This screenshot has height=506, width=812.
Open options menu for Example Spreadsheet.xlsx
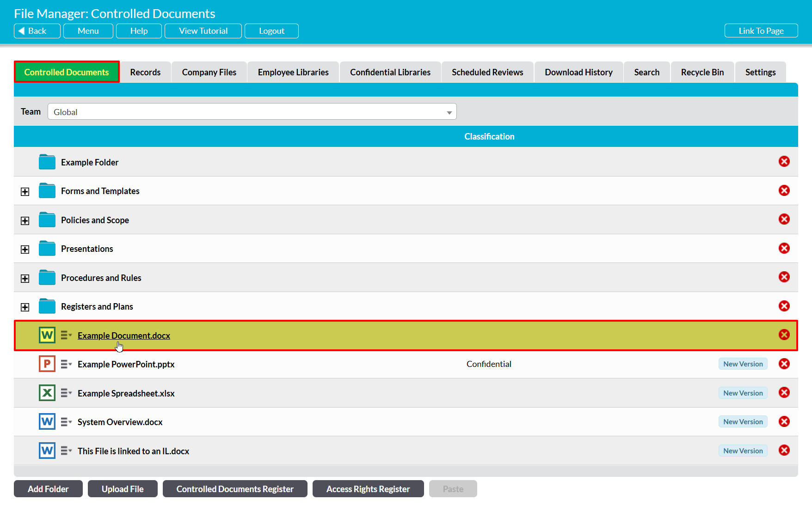(x=66, y=393)
